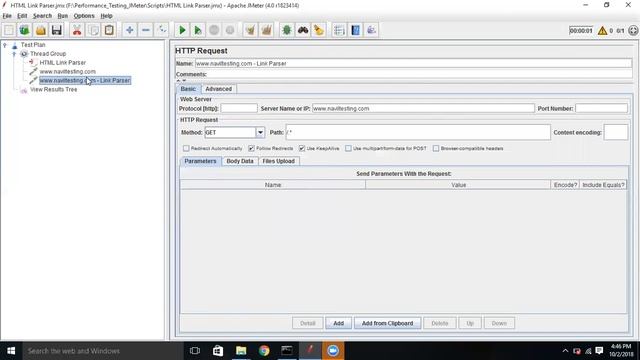Open File Explorer from the taskbar

coord(241,351)
